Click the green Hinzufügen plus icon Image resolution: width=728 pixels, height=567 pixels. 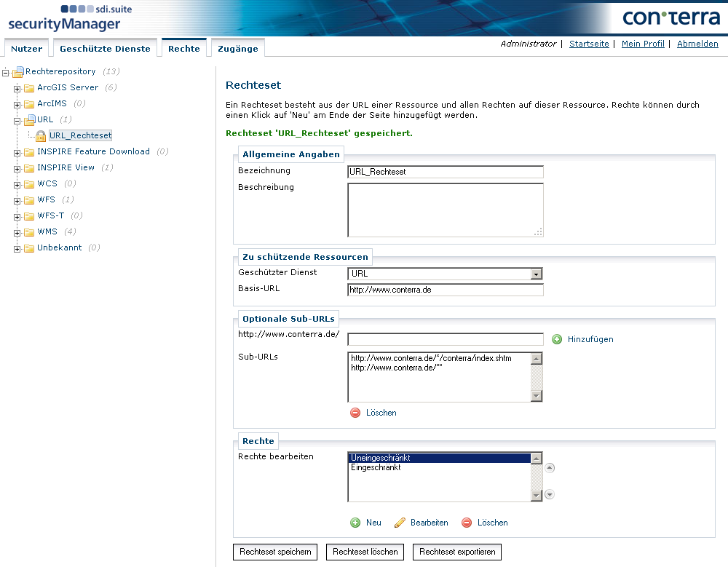tap(557, 339)
